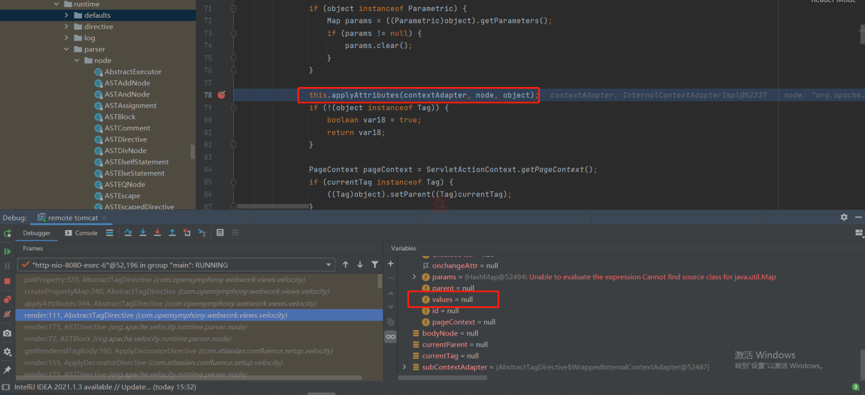Expand the params variable node
The width and height of the screenshot is (865, 395).
click(415, 277)
